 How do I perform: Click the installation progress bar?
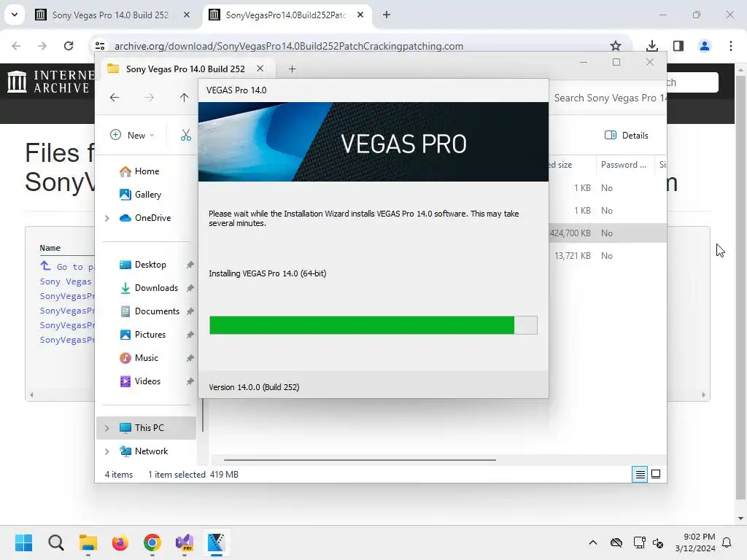(373, 325)
